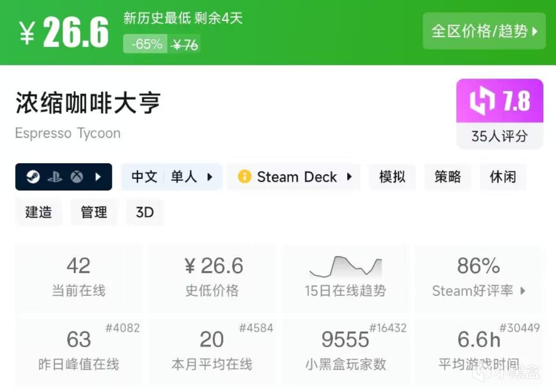Select the game title 浓缩咖啡大亨

coord(88,103)
